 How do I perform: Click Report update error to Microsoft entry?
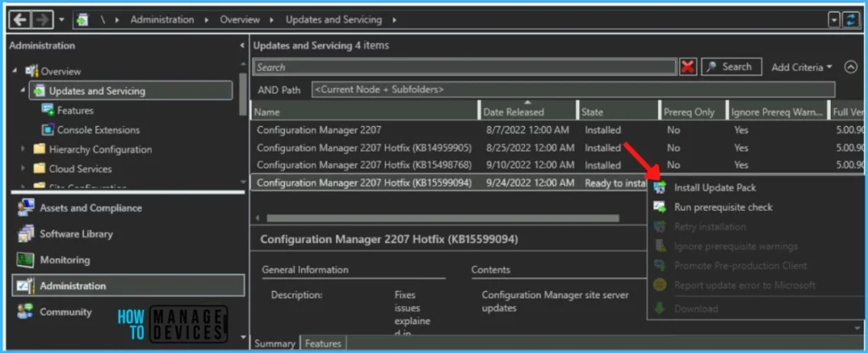pos(744,285)
